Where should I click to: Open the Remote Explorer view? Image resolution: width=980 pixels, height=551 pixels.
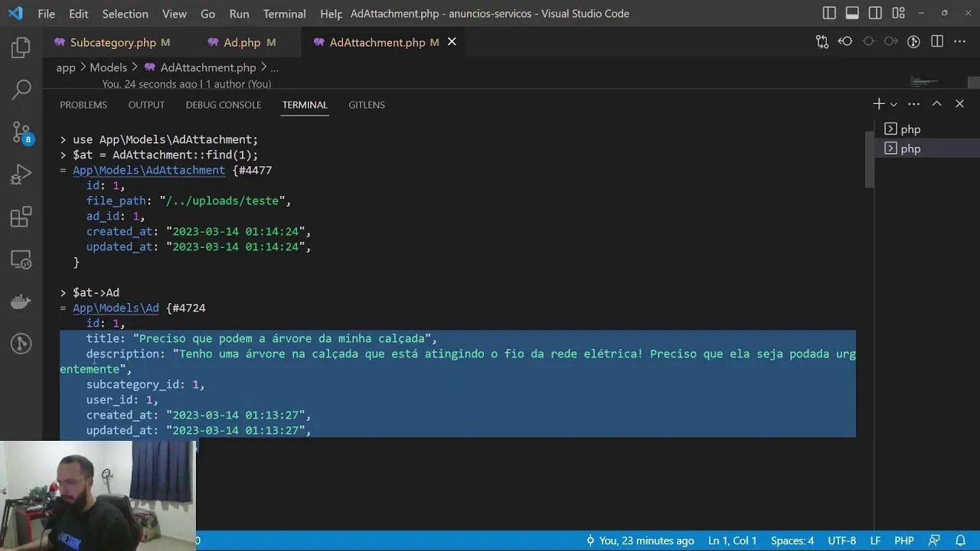tap(21, 259)
